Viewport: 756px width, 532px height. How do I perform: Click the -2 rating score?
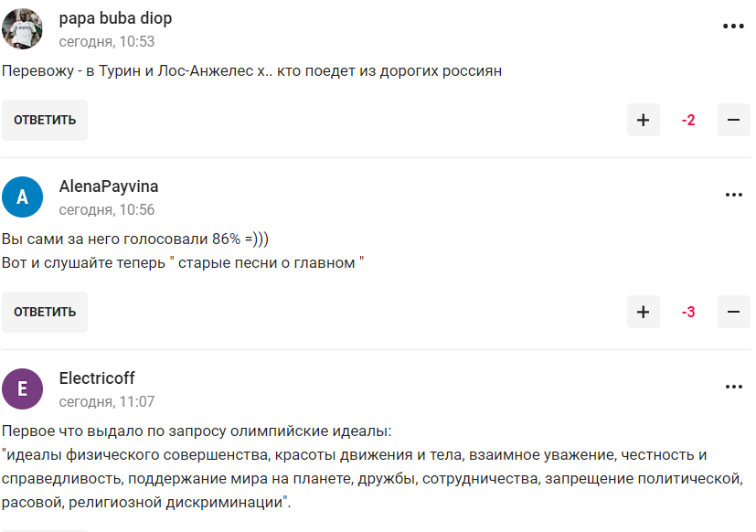point(688,120)
